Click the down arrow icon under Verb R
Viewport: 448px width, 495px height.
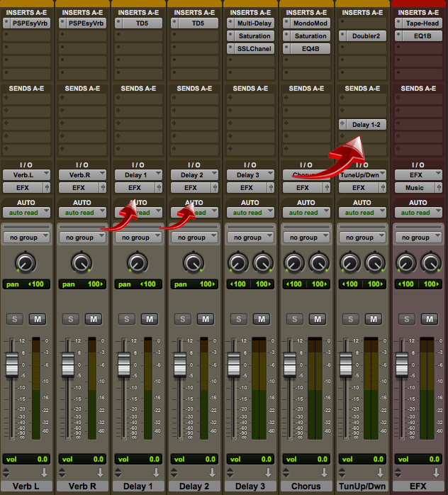(100, 472)
